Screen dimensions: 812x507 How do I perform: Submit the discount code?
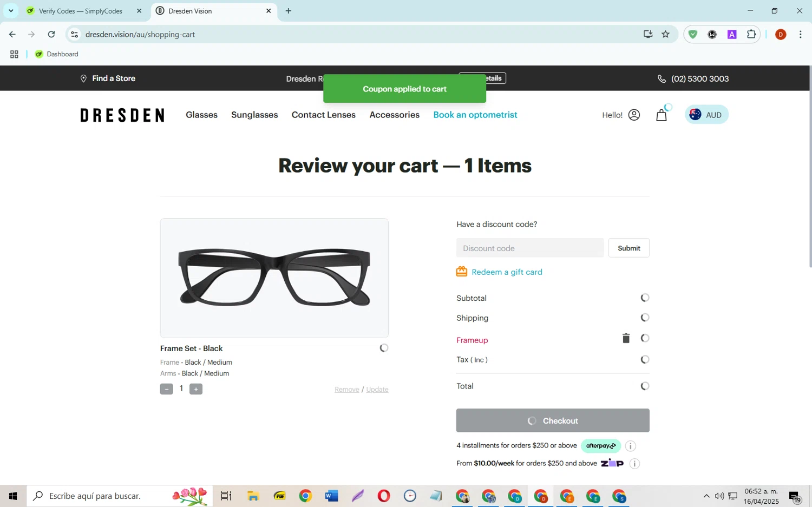pos(629,248)
